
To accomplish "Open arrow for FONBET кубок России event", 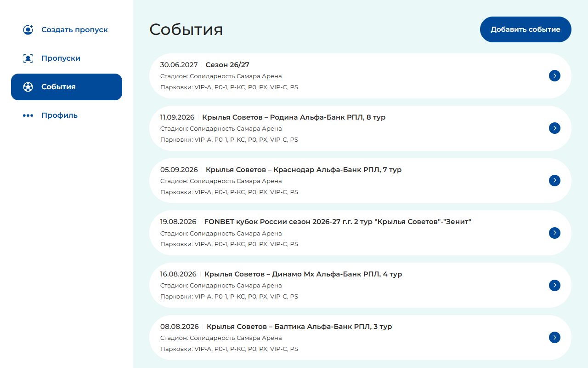I will tap(554, 233).
